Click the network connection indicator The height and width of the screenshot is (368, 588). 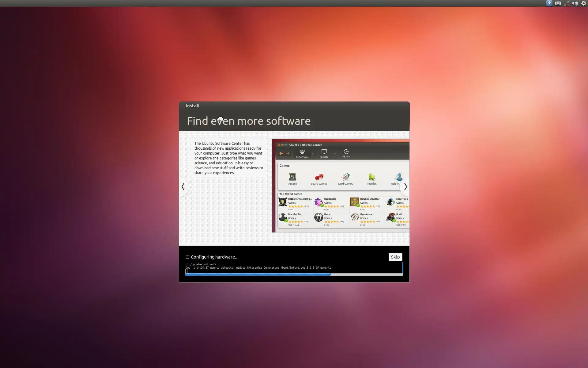567,3
